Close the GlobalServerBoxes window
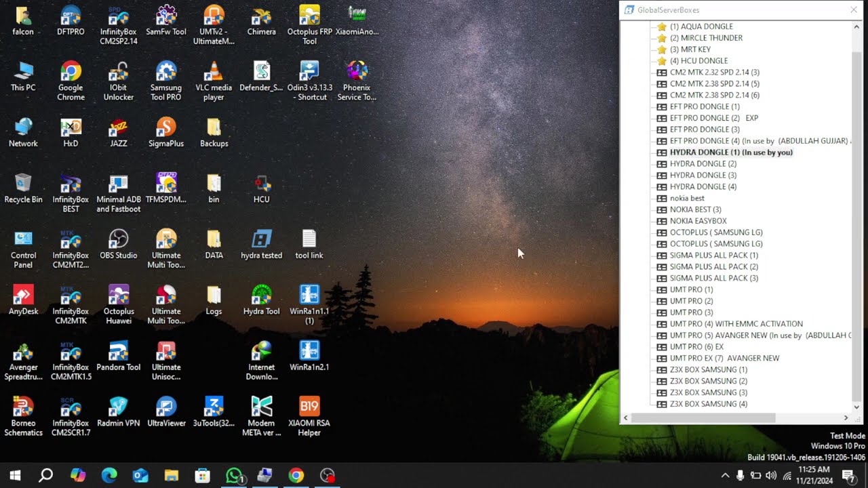The image size is (868, 488). (x=853, y=10)
